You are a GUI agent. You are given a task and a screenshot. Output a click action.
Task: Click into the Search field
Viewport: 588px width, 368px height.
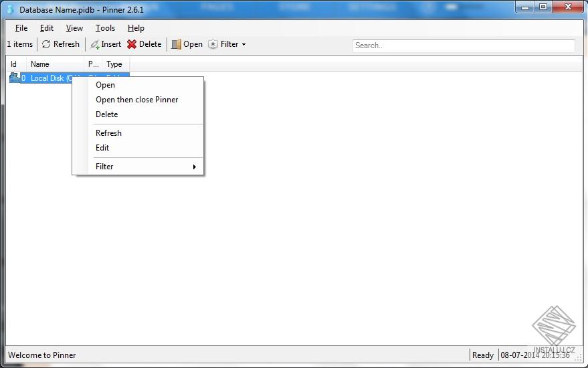(x=464, y=45)
